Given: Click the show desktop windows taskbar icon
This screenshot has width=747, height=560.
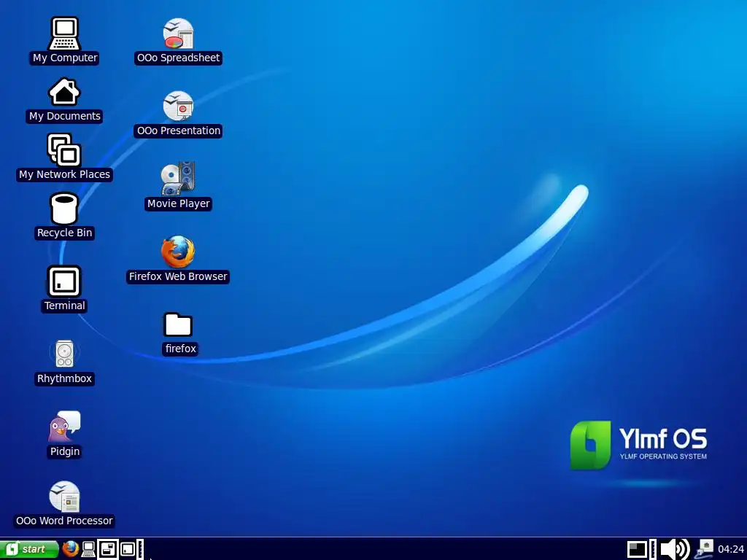Looking at the screenshot, I should pos(108,549).
